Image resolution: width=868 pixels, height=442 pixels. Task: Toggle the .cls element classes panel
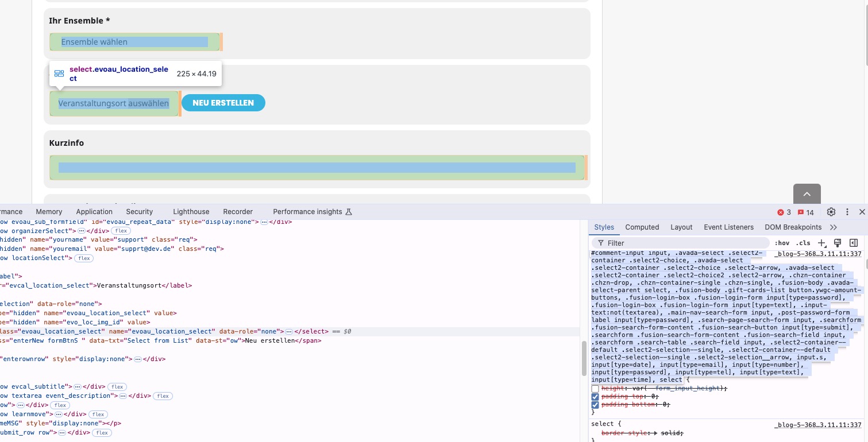[803, 243]
